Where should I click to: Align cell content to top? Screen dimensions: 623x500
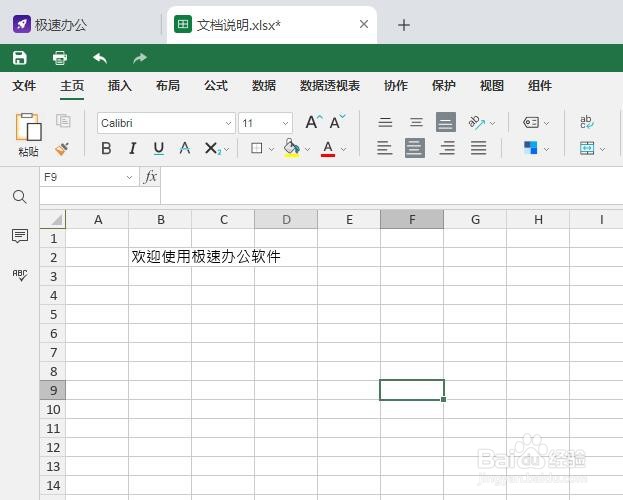[x=385, y=122]
